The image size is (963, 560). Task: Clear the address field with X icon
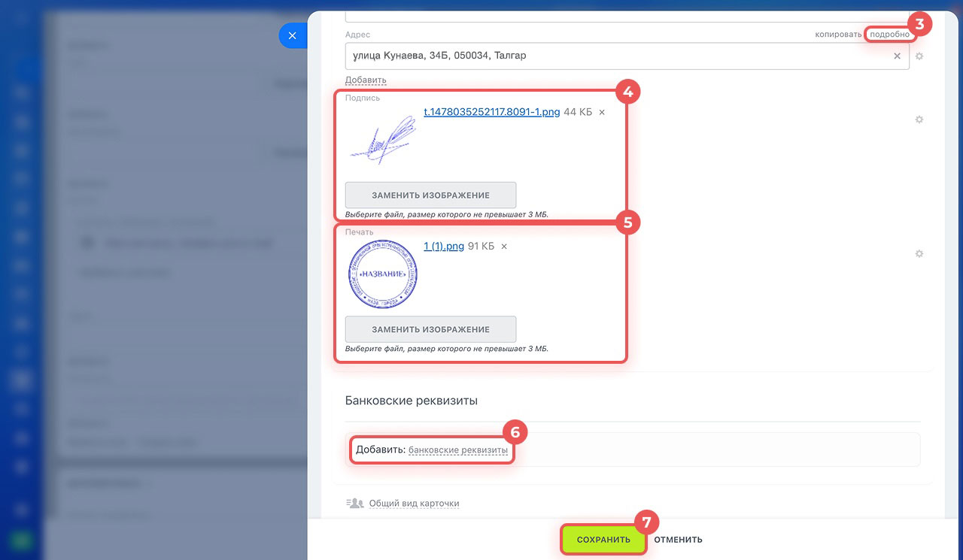point(897,56)
